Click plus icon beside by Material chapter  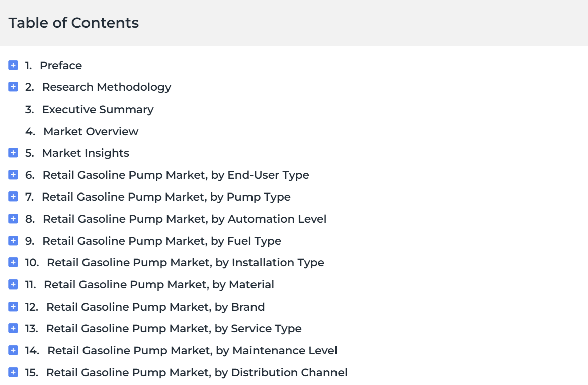[x=13, y=284]
